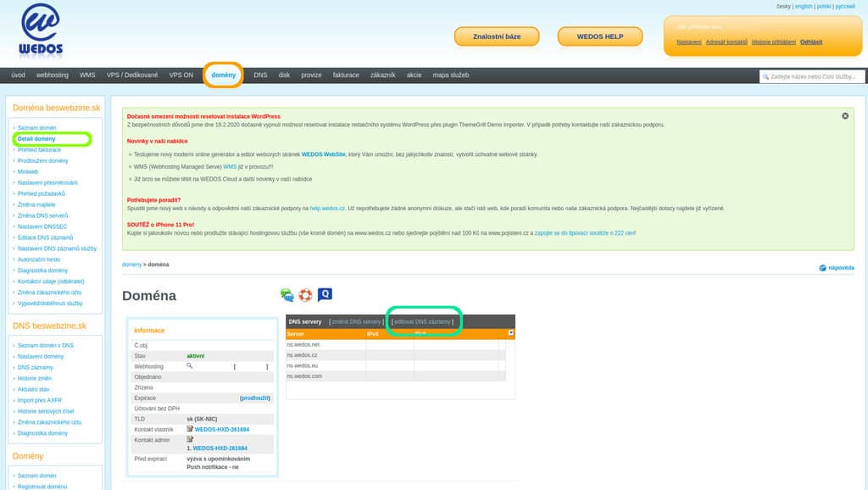Open the webhosting menu item
The image size is (868, 490).
(x=53, y=75)
